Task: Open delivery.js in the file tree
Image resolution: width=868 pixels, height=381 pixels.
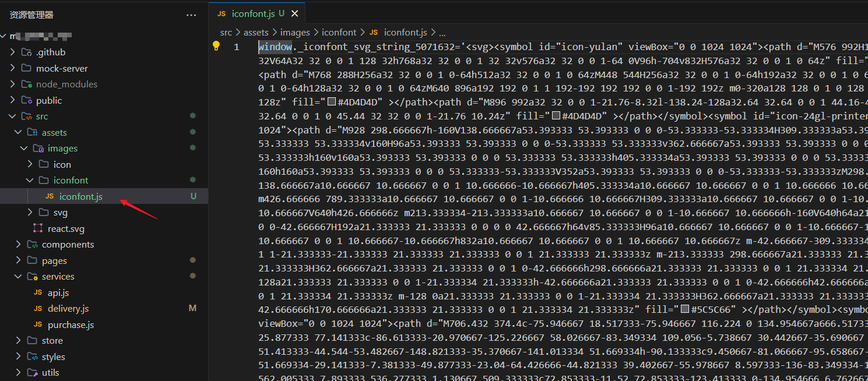Action: point(68,309)
